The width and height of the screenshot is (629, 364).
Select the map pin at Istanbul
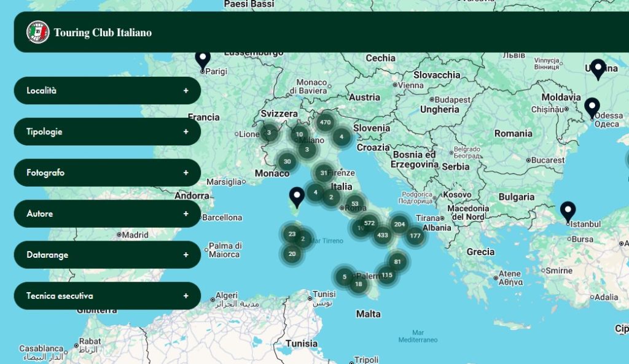(568, 211)
